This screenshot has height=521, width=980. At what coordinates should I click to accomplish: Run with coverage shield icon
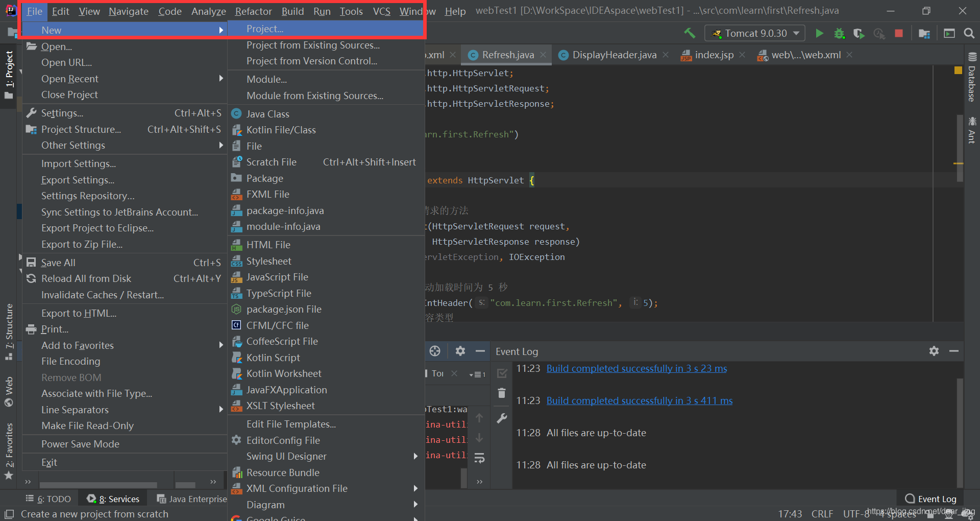point(859,33)
